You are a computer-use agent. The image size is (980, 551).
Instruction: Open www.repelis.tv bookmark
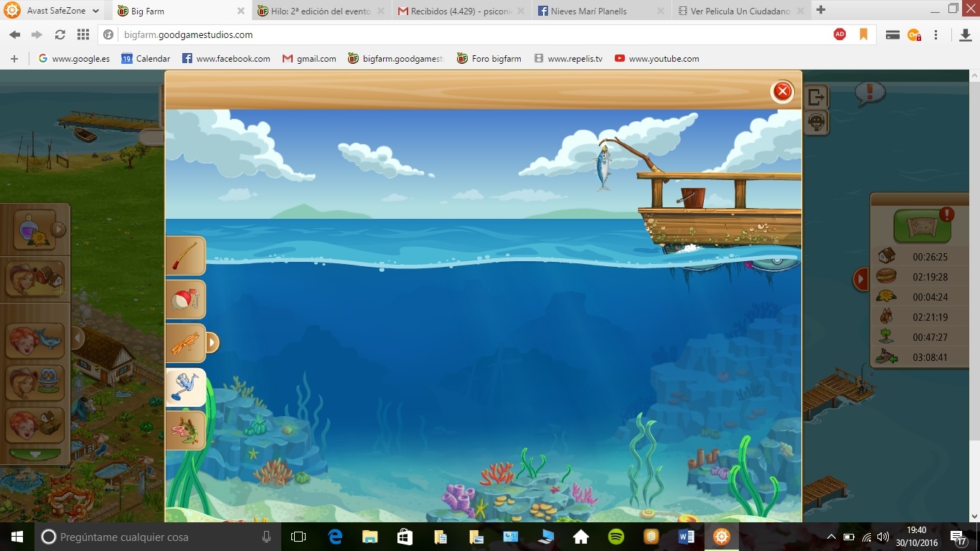568,59
